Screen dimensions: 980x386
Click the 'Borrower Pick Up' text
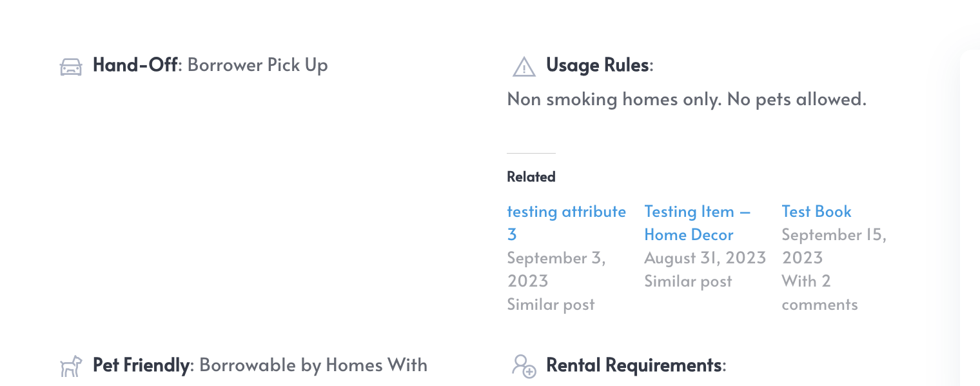pos(258,65)
